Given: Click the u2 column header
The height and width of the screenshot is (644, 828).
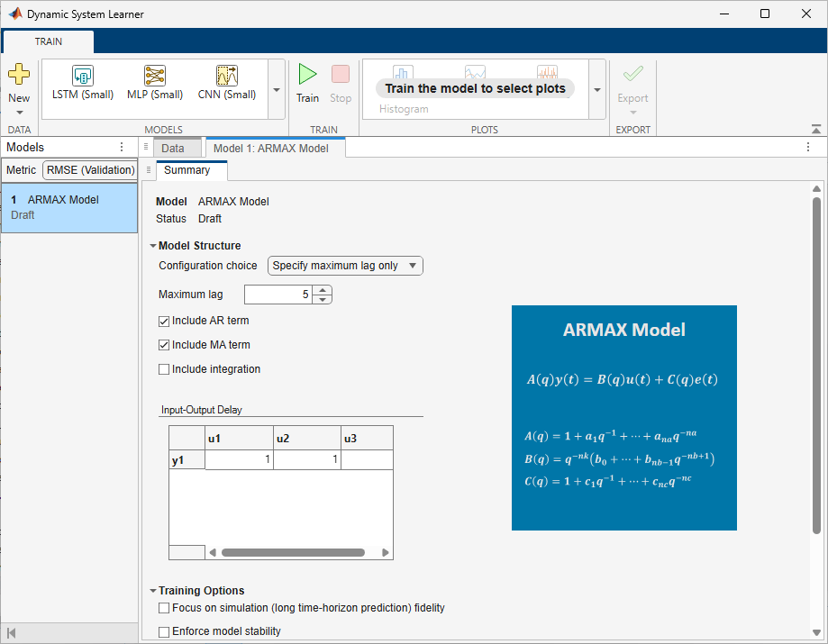Looking at the screenshot, I should 307,438.
